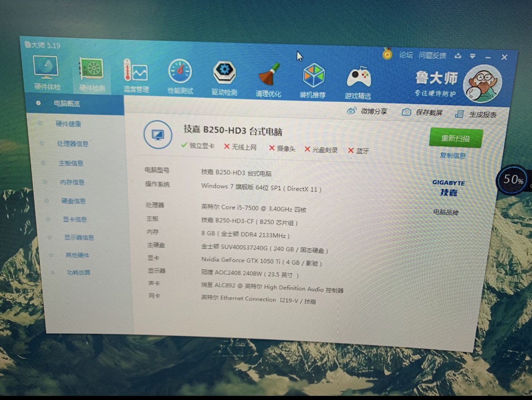Click the 重新扫描 rescan button
The height and width of the screenshot is (400, 532).
[455, 138]
